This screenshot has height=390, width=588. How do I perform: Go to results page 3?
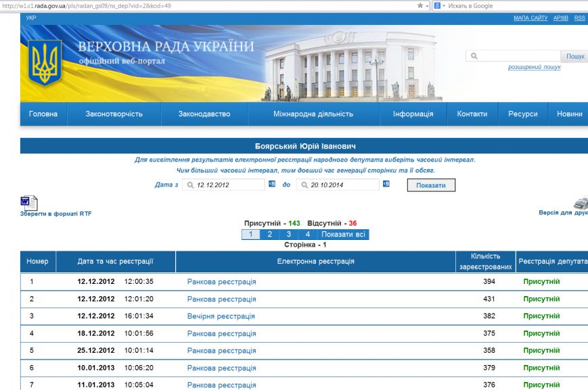point(288,235)
